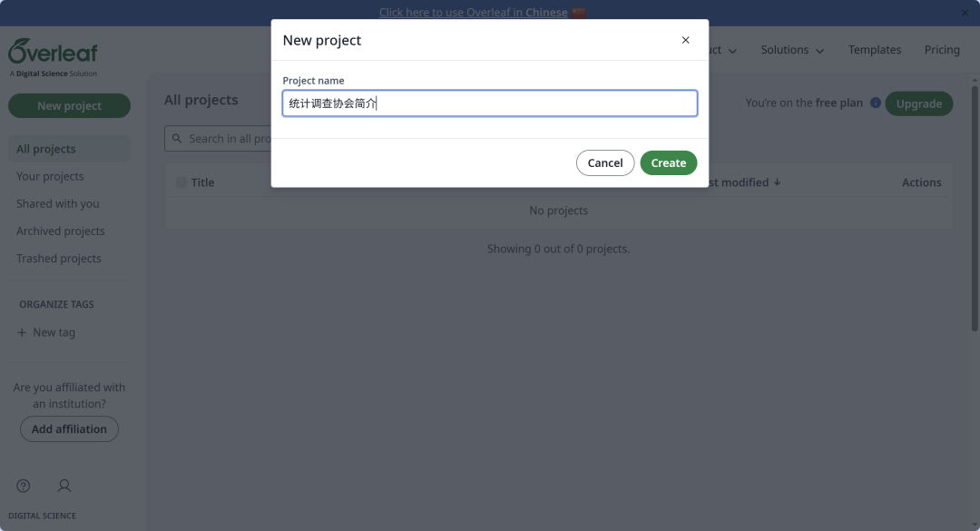Click the Cancel button

(605, 162)
